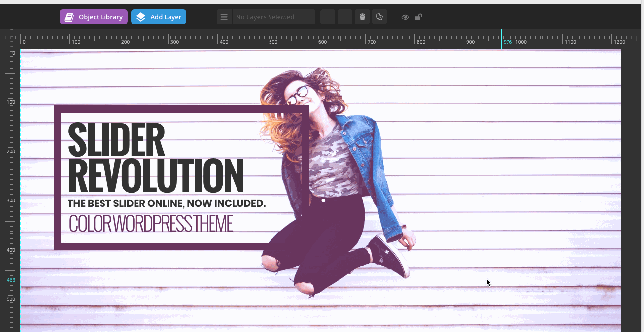Select the THE BEST SLIDER ONLINE text layer

pyautogui.click(x=166, y=203)
